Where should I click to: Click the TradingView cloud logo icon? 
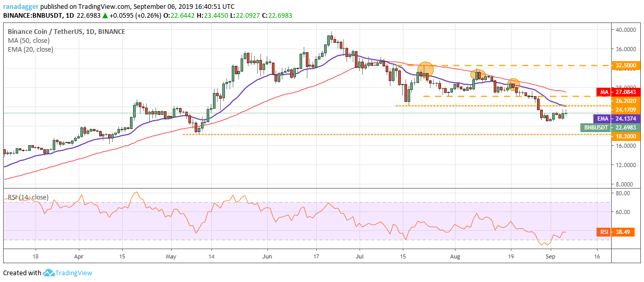(x=50, y=273)
